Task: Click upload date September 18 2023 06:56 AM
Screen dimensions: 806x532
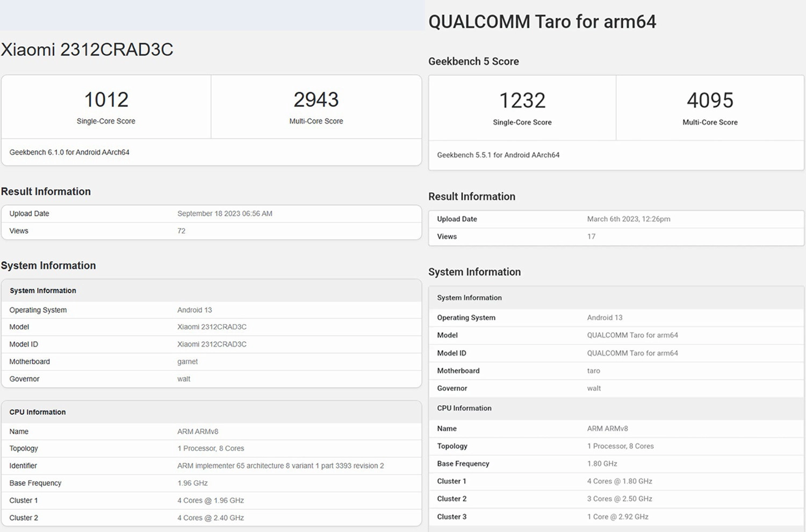Action: pos(225,213)
